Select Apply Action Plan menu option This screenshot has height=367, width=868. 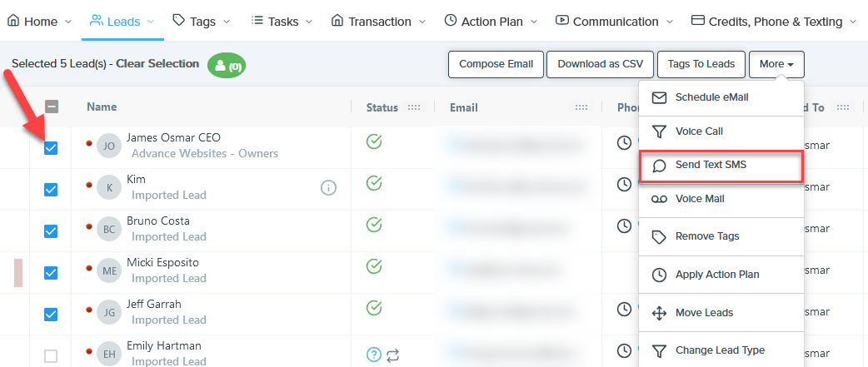716,275
